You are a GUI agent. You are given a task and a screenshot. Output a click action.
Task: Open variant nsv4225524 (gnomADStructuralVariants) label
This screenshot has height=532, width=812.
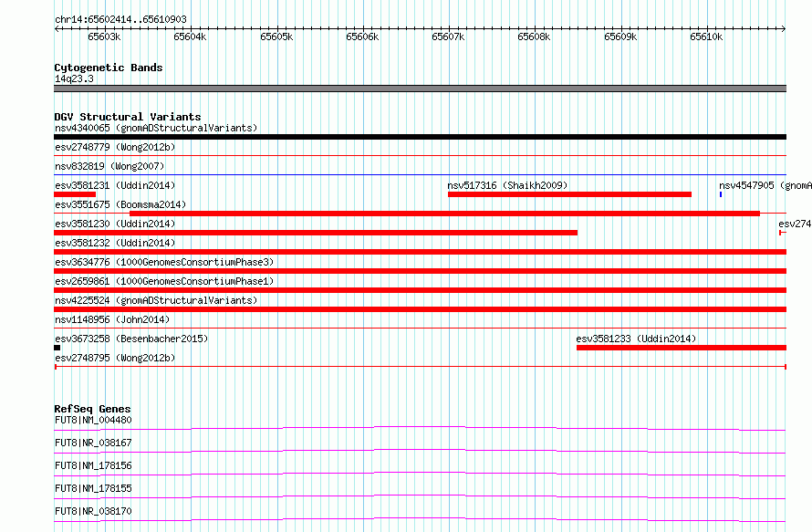(156, 300)
